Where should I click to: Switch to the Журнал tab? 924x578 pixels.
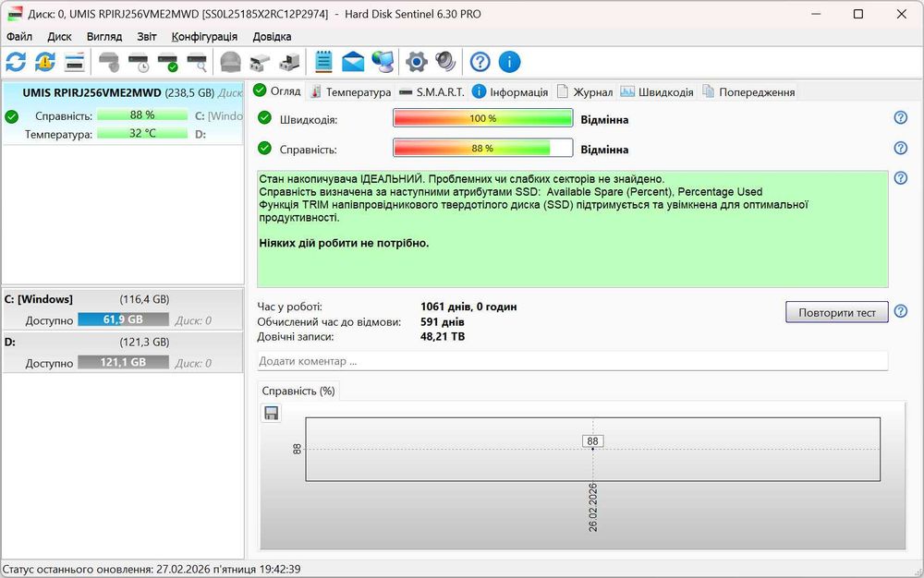[585, 92]
